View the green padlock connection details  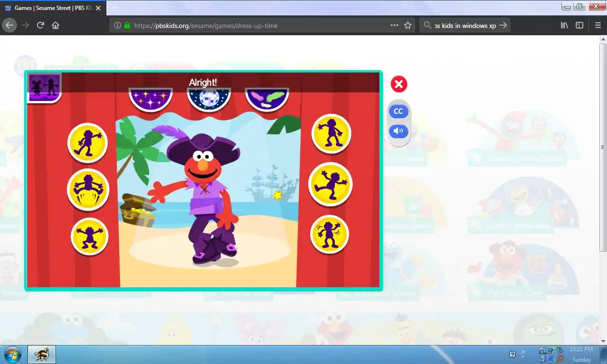127,26
